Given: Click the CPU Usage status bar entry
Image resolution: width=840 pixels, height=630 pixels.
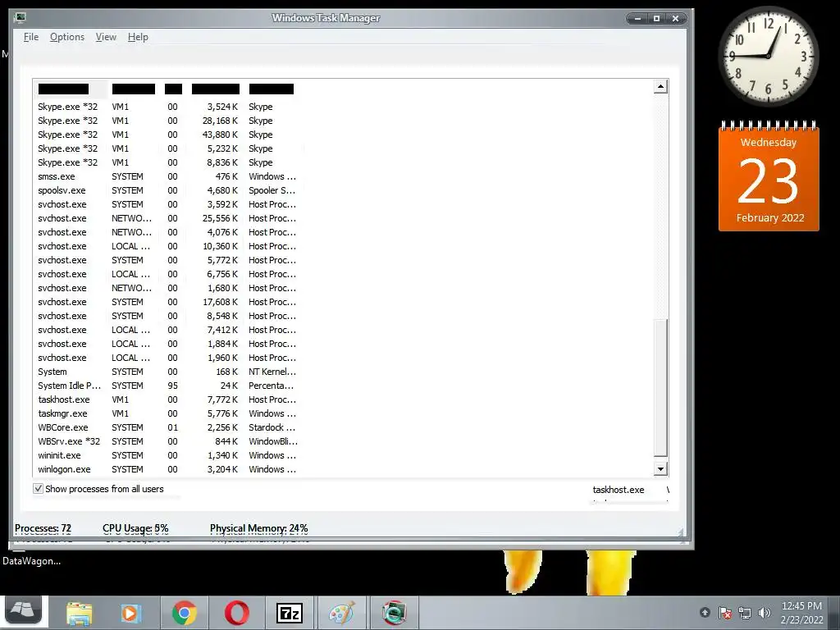Looking at the screenshot, I should [x=135, y=528].
